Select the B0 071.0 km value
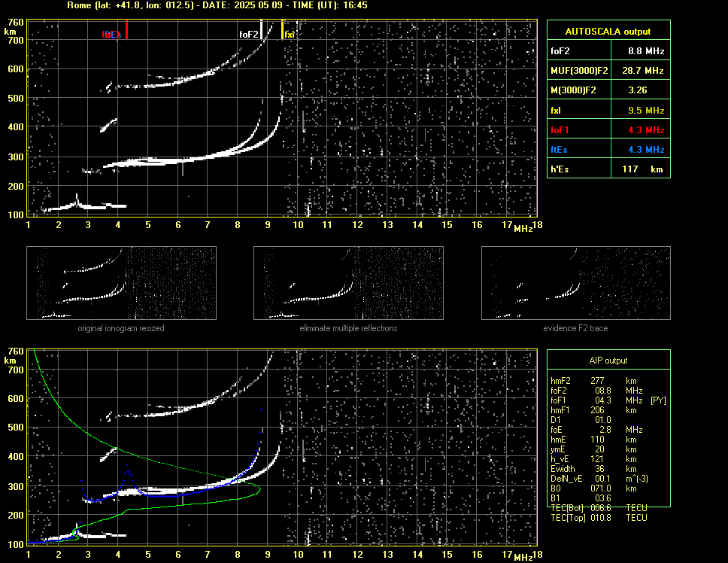The width and height of the screenshot is (728, 563). [x=601, y=488]
